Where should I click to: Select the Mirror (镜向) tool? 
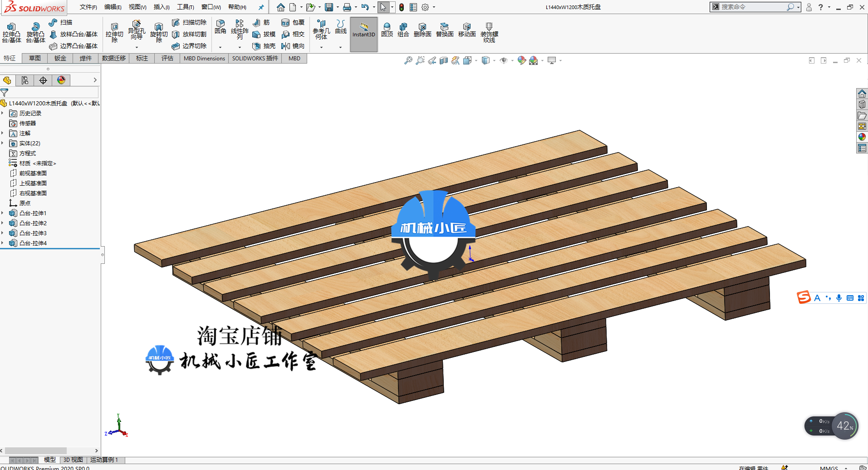tap(293, 46)
